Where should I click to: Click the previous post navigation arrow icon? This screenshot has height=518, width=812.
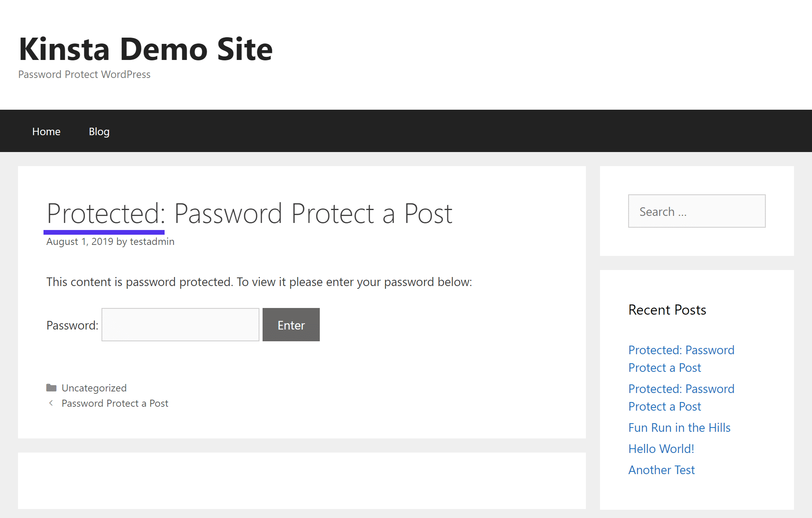tap(52, 403)
